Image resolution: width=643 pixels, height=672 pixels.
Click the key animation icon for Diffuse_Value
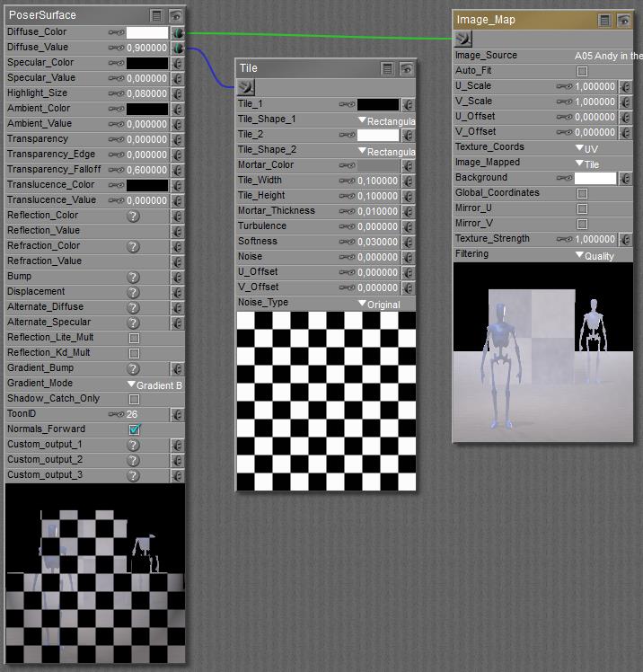coord(116,48)
